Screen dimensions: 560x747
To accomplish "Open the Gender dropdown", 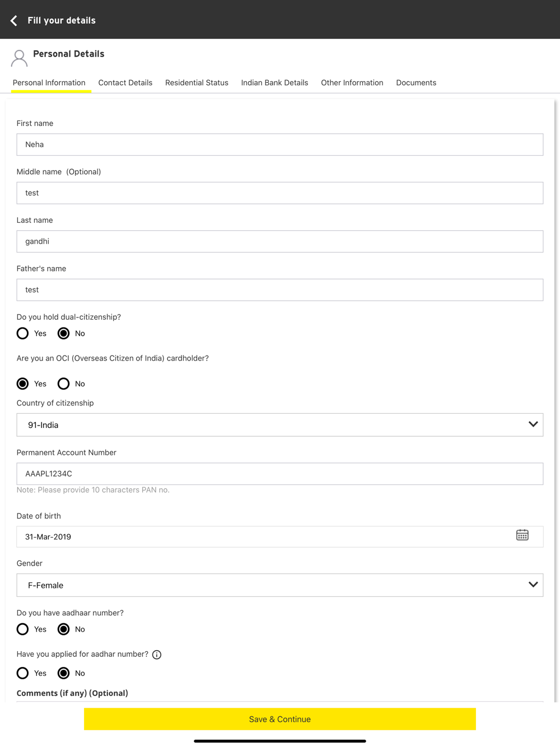I will pyautogui.click(x=280, y=585).
